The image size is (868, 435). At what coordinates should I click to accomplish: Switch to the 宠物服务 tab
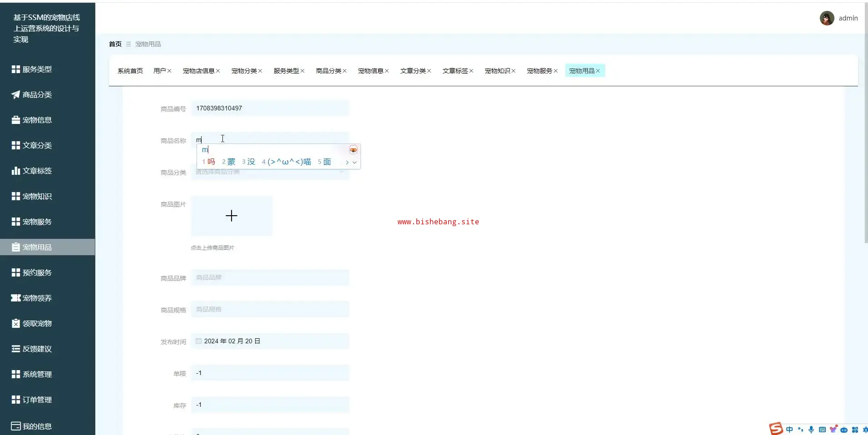540,71
